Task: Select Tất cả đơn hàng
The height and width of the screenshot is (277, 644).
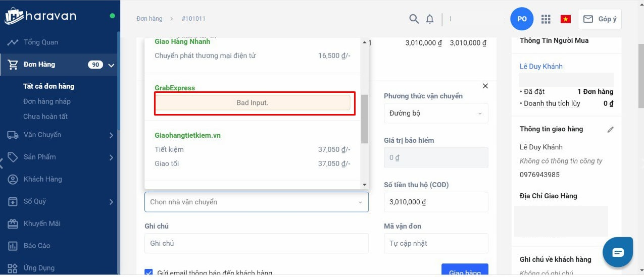Action: coord(48,86)
